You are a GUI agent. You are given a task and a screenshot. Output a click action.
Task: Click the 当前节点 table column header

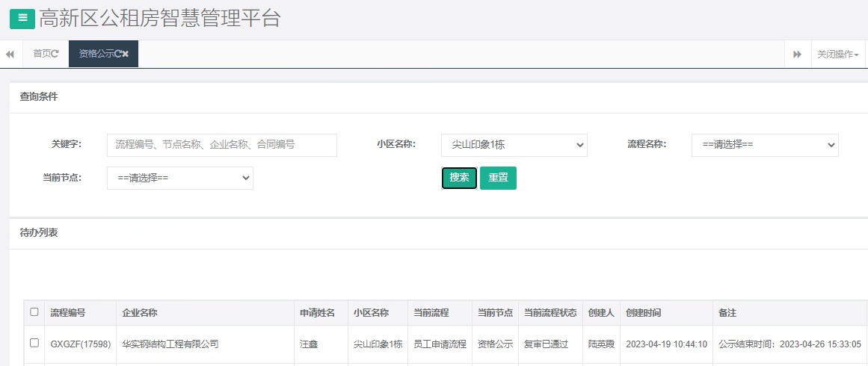click(x=496, y=313)
